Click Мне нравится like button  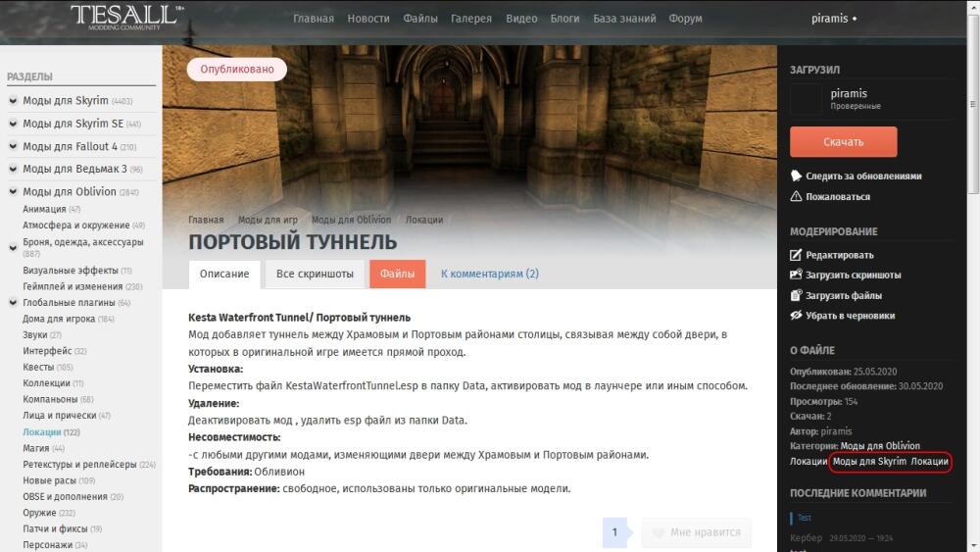(696, 532)
